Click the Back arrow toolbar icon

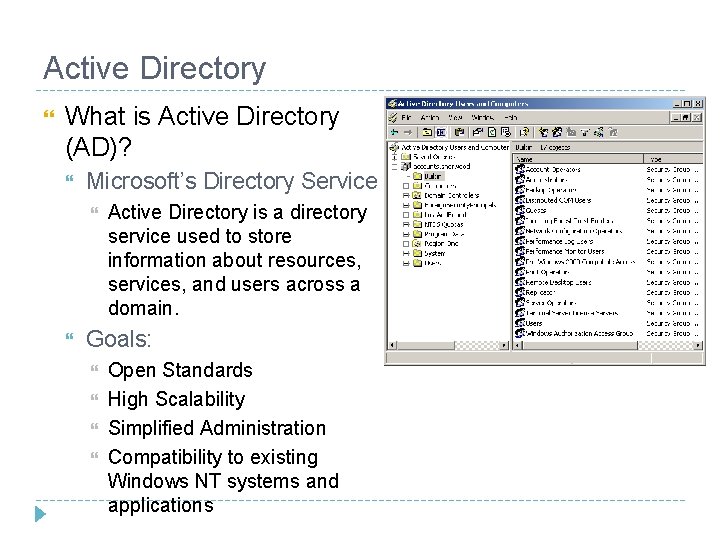click(x=394, y=132)
